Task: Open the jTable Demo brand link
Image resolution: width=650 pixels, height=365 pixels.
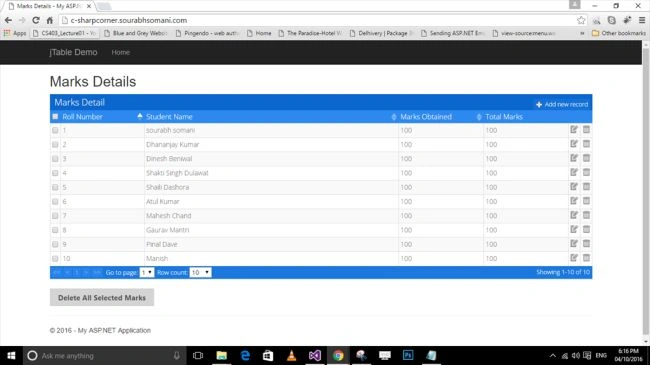Action: pos(73,52)
